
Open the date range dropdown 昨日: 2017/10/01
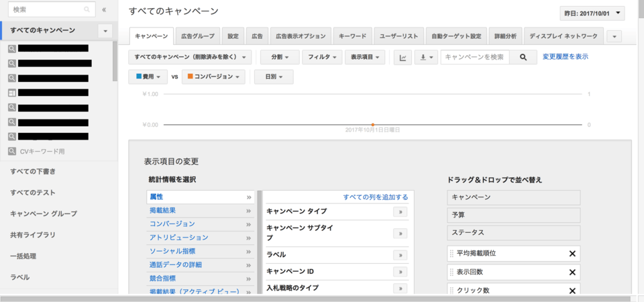[592, 13]
